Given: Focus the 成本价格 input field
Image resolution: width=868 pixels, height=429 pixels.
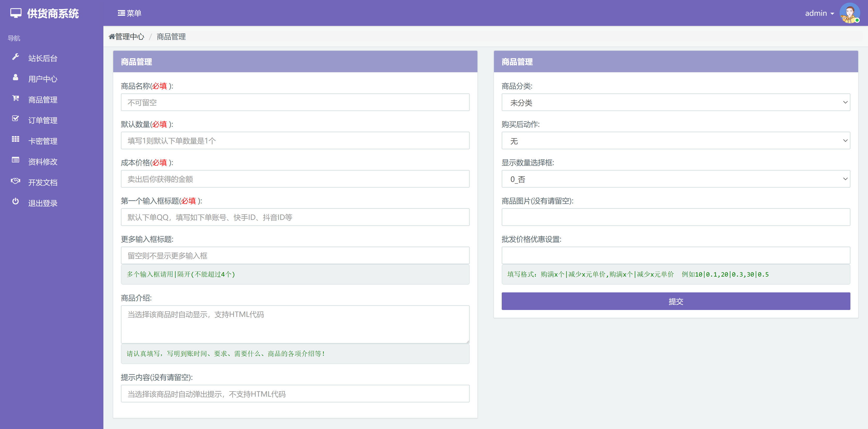Looking at the screenshot, I should [x=295, y=179].
